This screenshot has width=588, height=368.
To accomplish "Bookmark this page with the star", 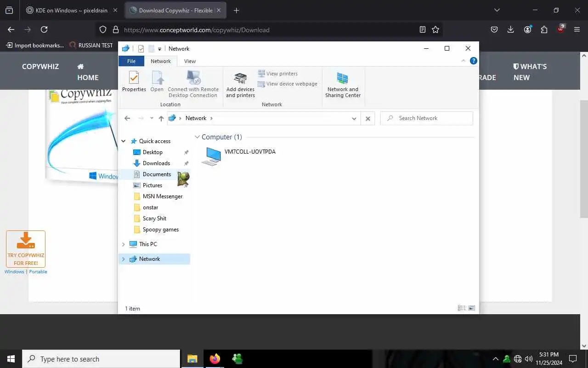I will coord(435,29).
